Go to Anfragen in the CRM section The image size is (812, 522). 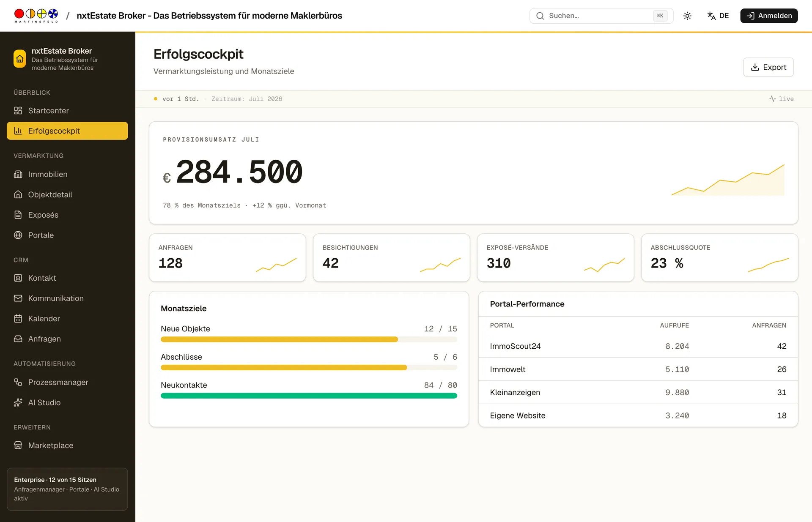tap(67, 339)
